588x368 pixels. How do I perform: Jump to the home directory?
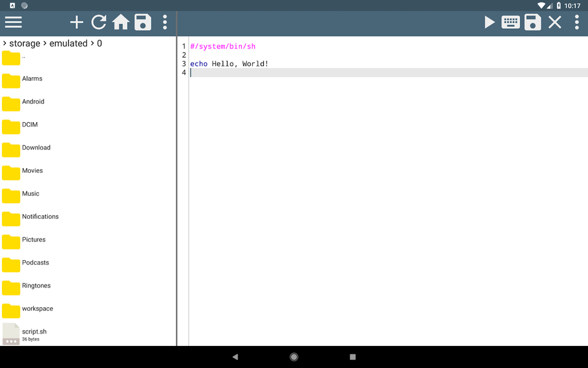(121, 22)
